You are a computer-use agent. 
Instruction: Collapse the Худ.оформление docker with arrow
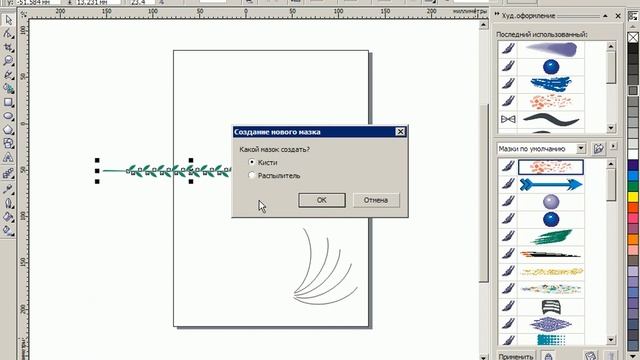tap(605, 16)
